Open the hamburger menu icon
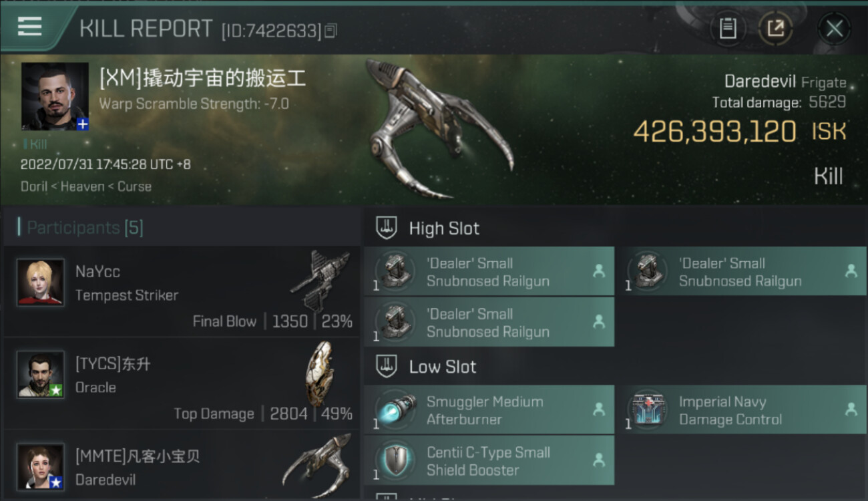 (29, 27)
